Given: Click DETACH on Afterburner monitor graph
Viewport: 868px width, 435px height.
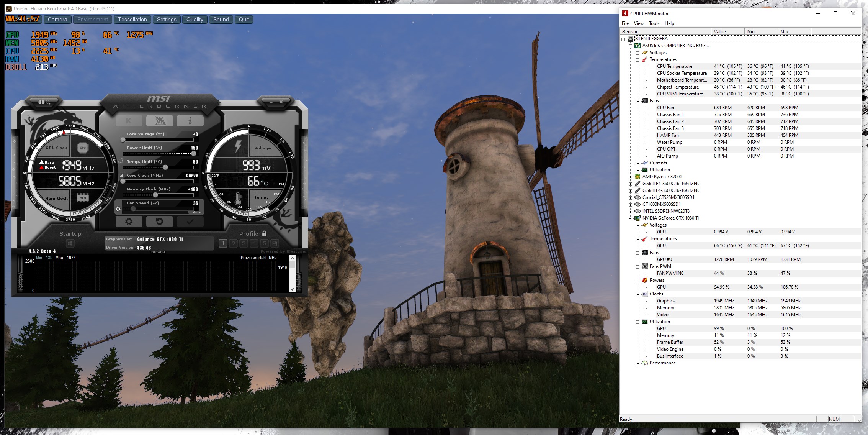Looking at the screenshot, I should point(158,252).
